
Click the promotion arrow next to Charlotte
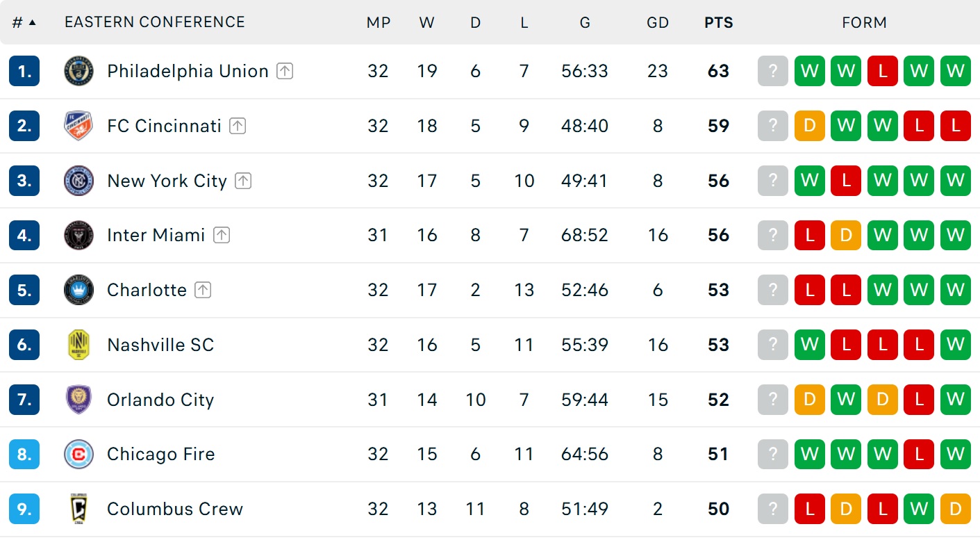(203, 290)
